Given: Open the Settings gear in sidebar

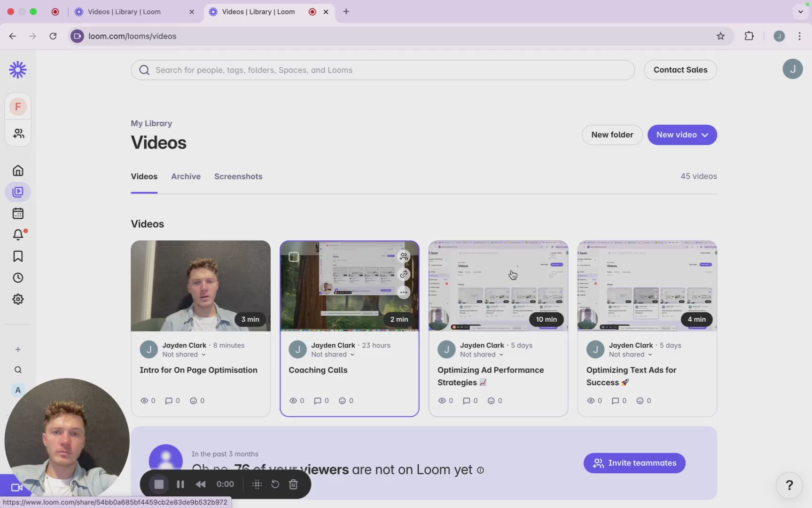Looking at the screenshot, I should 18,299.
